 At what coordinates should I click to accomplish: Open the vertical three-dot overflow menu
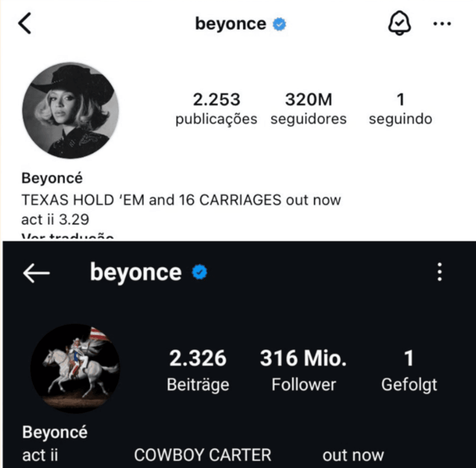(440, 272)
